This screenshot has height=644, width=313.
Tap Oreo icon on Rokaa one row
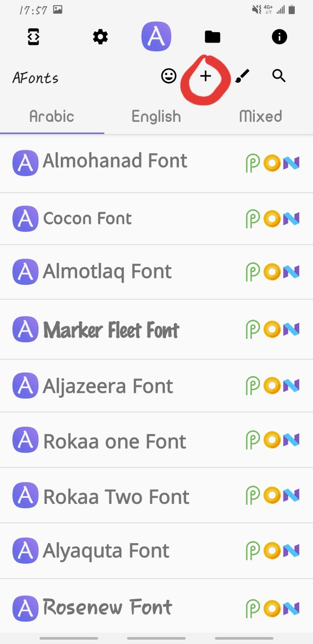[x=272, y=440]
